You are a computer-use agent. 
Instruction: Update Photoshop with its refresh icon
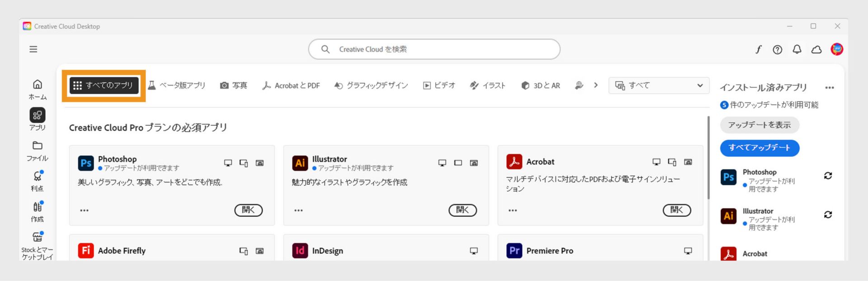coord(828,176)
